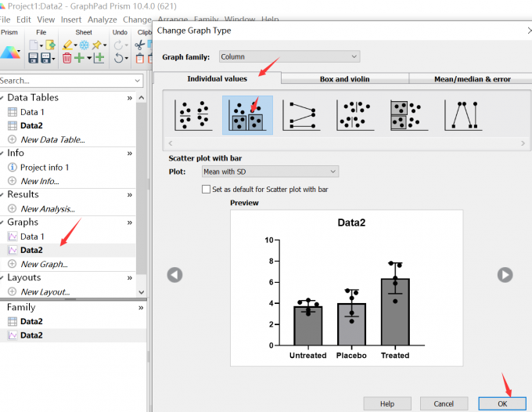Expand the Graphs section chevron
The height and width of the screenshot is (412, 532).
tap(130, 222)
